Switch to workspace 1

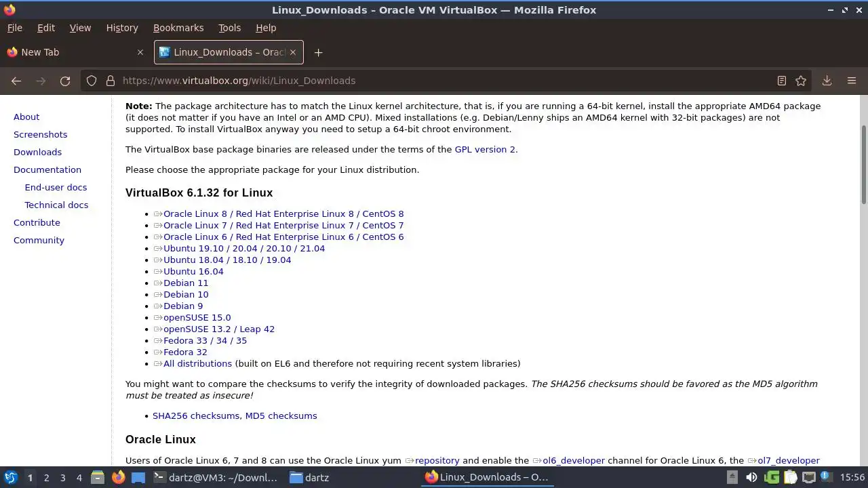[x=30, y=477]
